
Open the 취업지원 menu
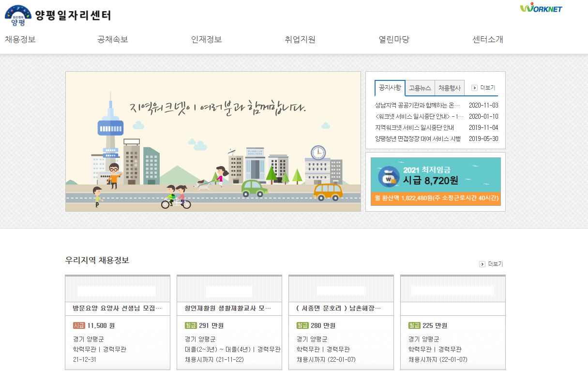tap(299, 39)
